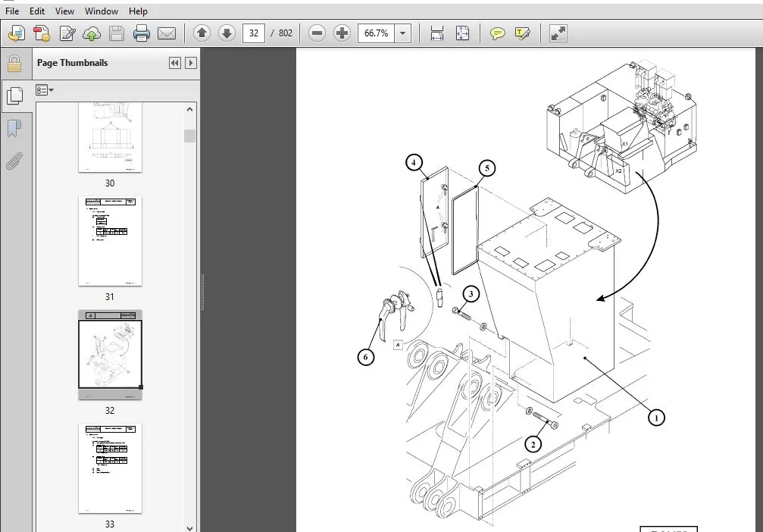
Task: Switch to full screen read mode
Action: point(558,33)
